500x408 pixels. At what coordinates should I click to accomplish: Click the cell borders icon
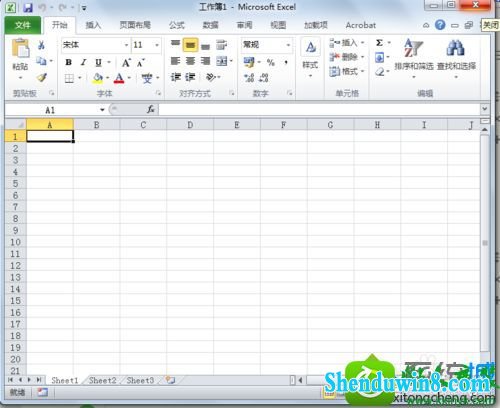[69, 78]
